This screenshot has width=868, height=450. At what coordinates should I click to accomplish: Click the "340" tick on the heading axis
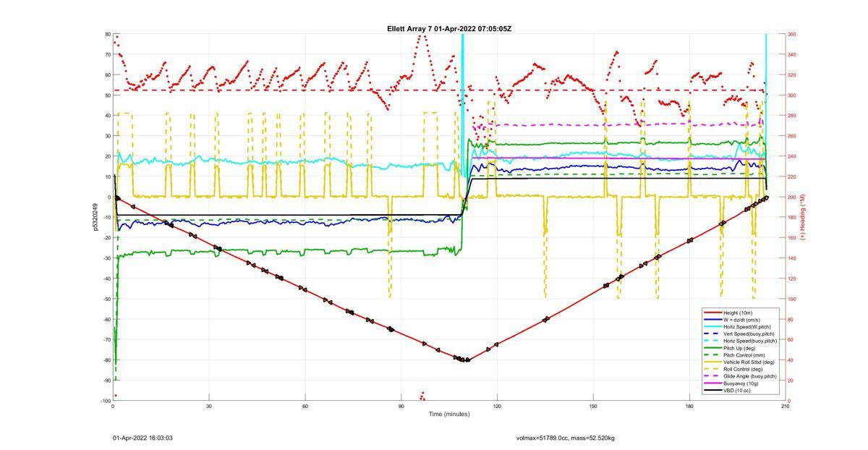coord(792,54)
